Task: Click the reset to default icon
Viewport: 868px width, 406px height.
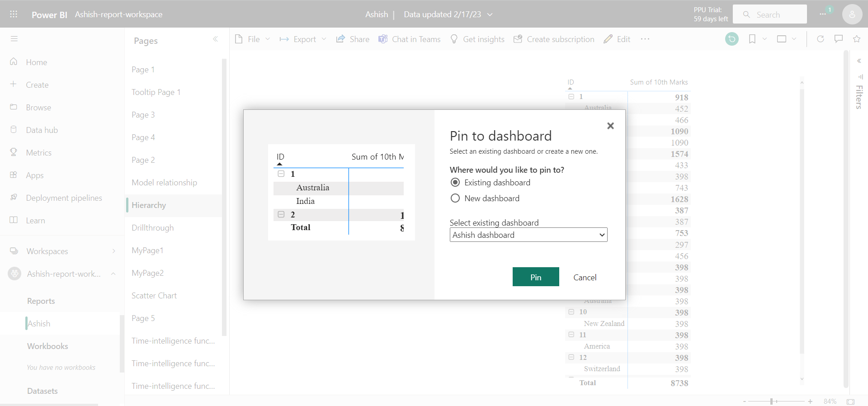Action: pyautogui.click(x=731, y=39)
